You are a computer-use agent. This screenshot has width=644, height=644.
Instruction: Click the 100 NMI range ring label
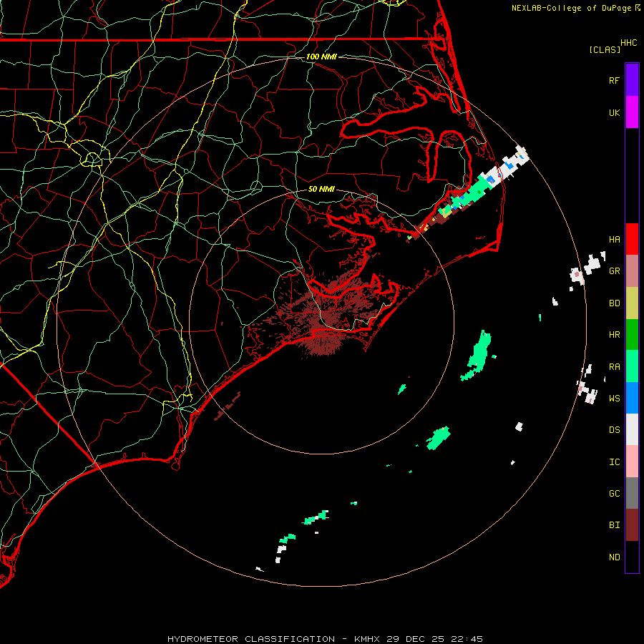[x=321, y=57]
